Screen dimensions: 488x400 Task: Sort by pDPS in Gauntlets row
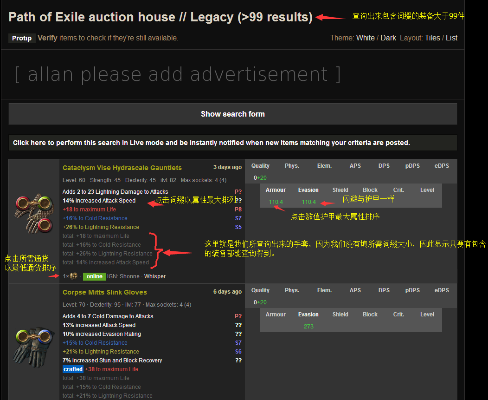pyautogui.click(x=412, y=166)
